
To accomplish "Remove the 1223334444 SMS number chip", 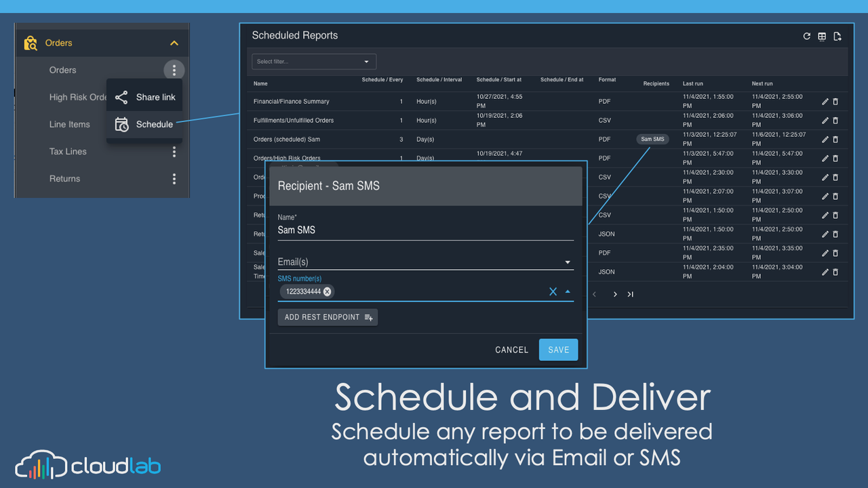I will (327, 291).
